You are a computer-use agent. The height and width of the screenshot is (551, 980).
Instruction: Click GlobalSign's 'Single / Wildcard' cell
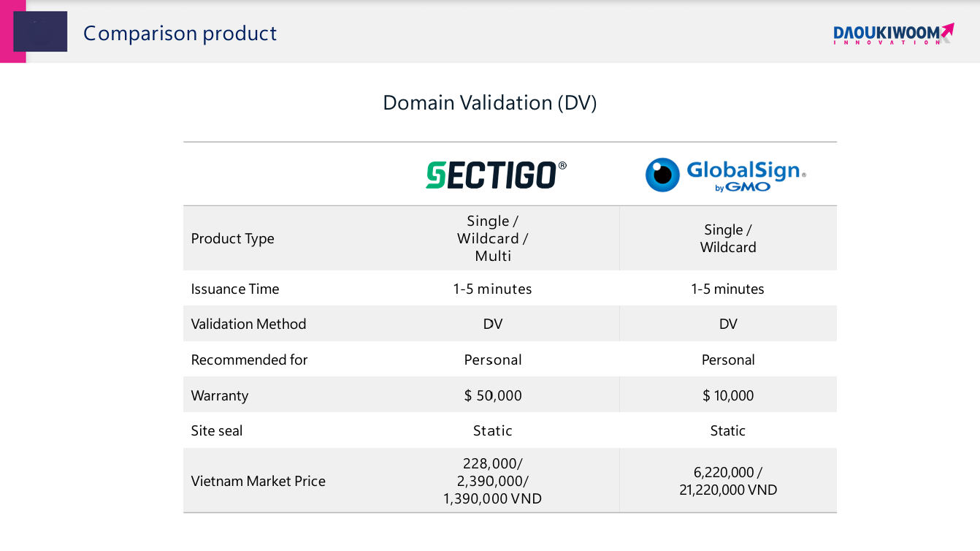pos(728,238)
